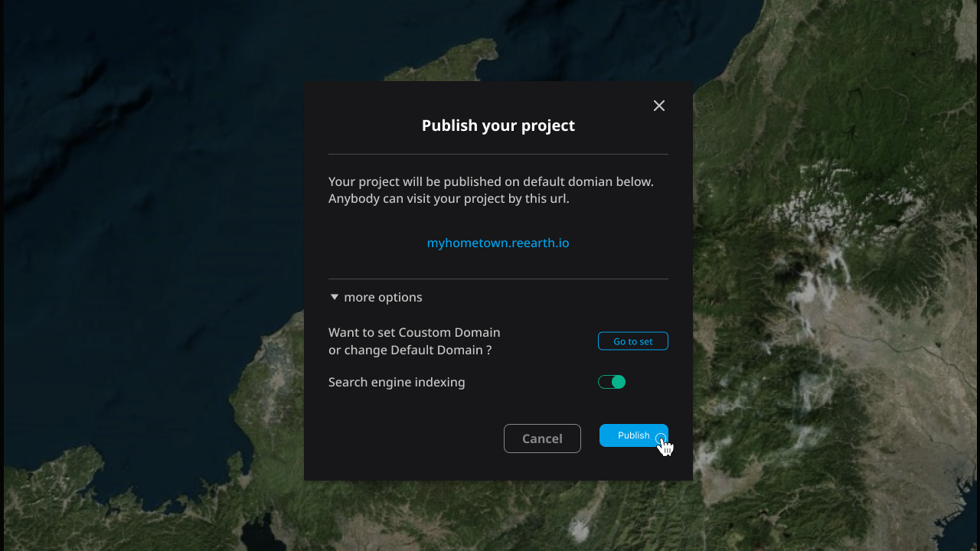Click the 'Anybody can visit your project' text

[414, 199]
